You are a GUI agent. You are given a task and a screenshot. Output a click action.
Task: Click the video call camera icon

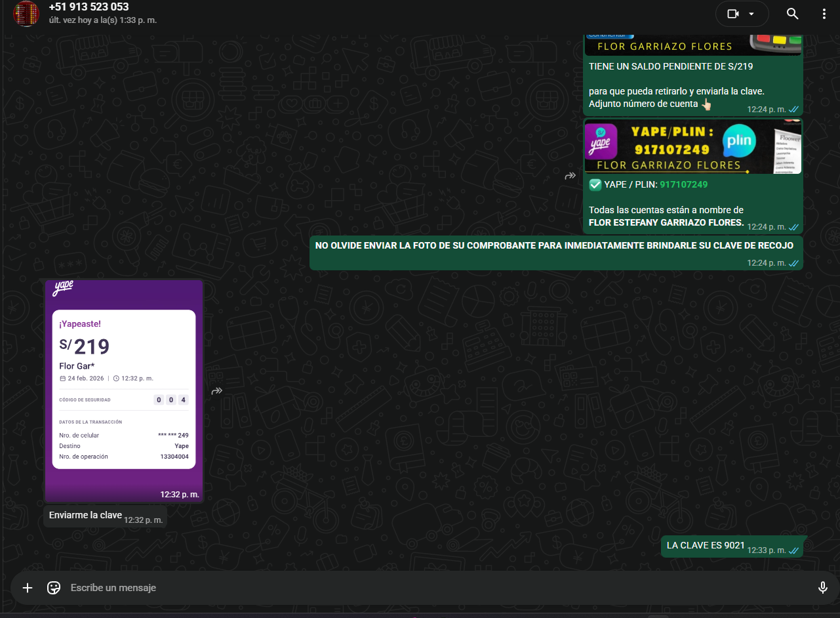(x=732, y=14)
